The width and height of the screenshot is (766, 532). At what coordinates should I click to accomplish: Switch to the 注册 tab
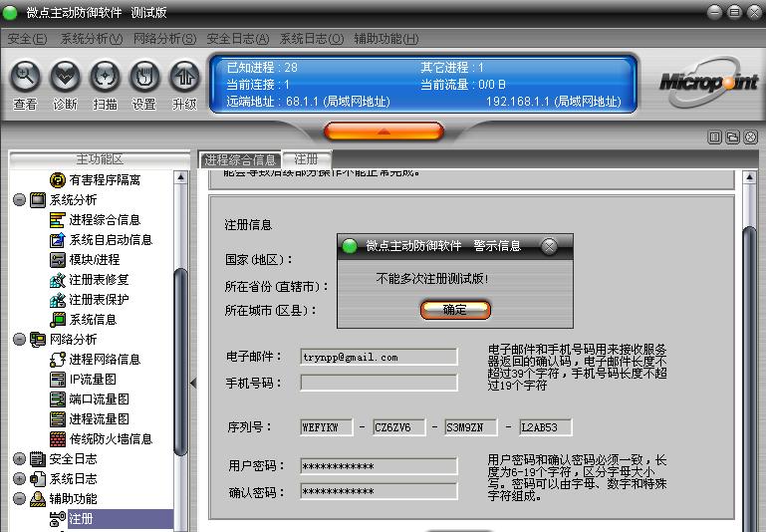point(307,159)
